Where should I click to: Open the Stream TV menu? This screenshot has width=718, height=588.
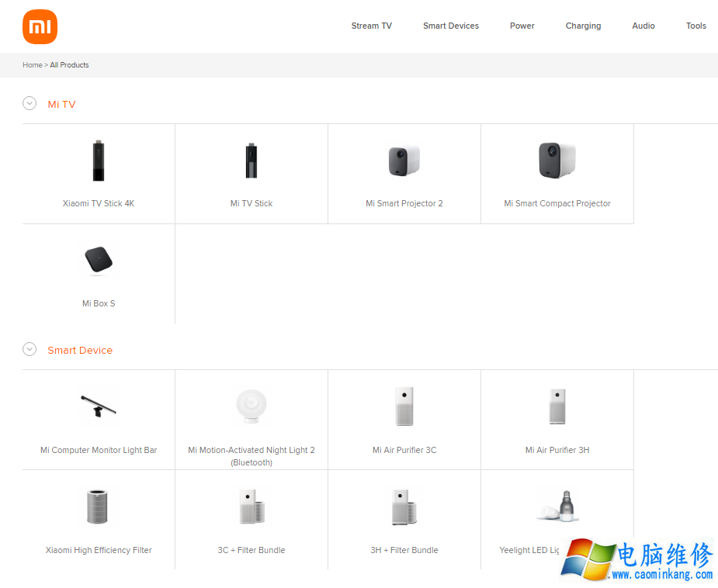[371, 26]
